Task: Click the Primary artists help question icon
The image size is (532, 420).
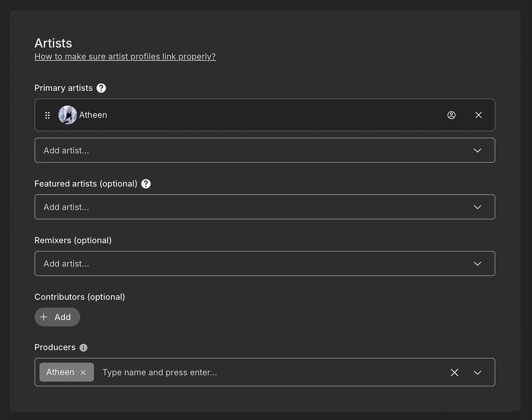Action: (x=101, y=88)
